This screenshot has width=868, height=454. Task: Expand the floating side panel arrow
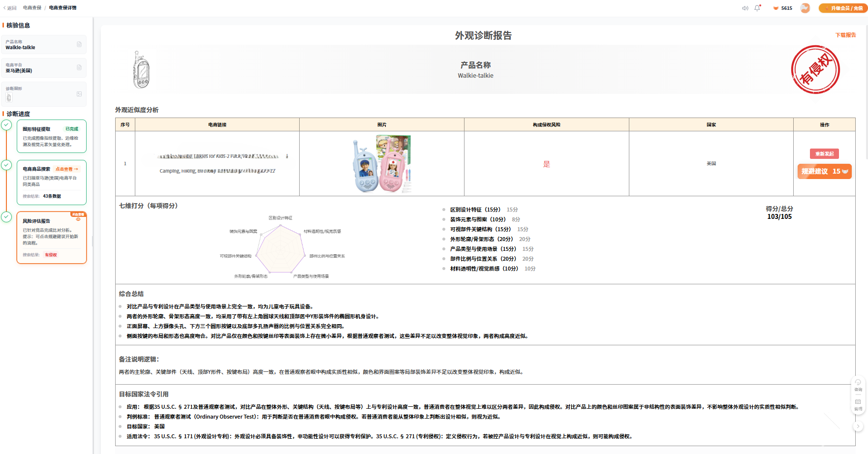(858, 426)
